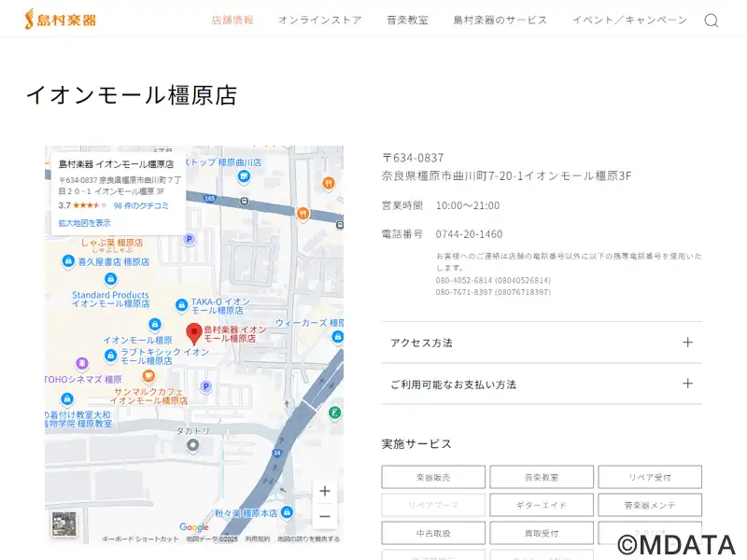Image resolution: width=747 pixels, height=560 pixels.
Task: Zoom in on the map
Action: pyautogui.click(x=325, y=491)
